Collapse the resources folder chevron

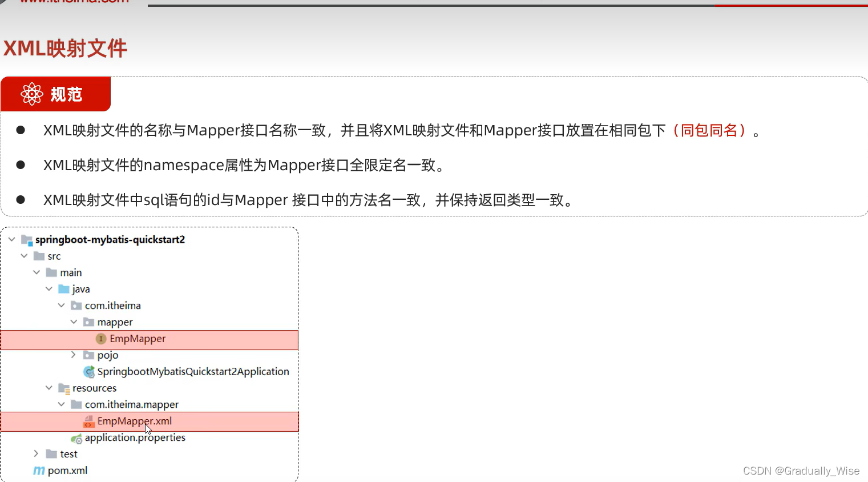[x=49, y=388]
